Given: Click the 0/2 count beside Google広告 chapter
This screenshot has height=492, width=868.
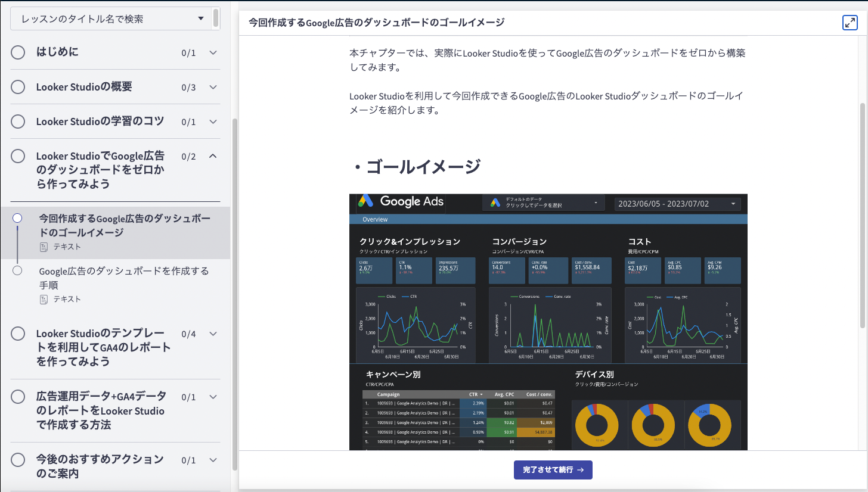Looking at the screenshot, I should 188,157.
